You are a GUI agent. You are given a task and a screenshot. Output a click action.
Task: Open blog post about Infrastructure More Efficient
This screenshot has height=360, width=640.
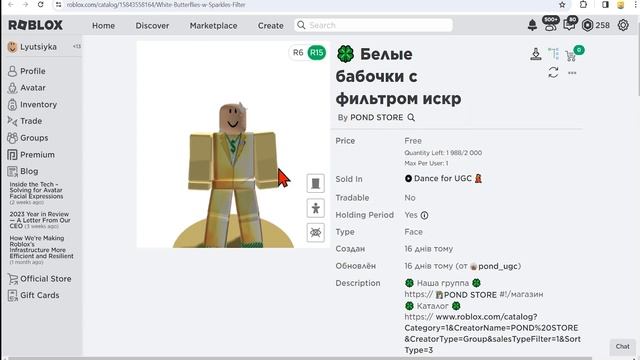pos(41,247)
